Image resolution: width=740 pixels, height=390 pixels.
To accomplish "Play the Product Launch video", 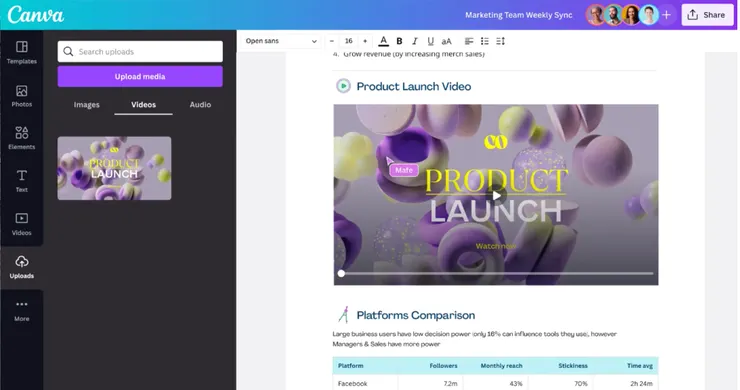I will click(x=496, y=195).
